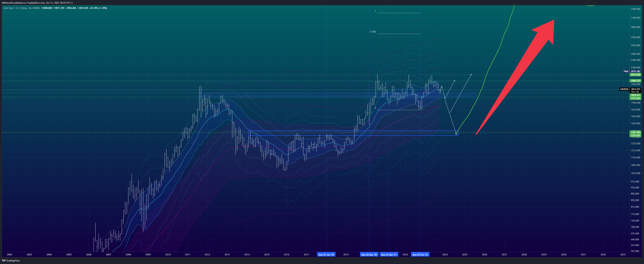This screenshot has height=264, width=644.
Task: Click the 3100.000 price axis tick
Action: pos(636,18)
